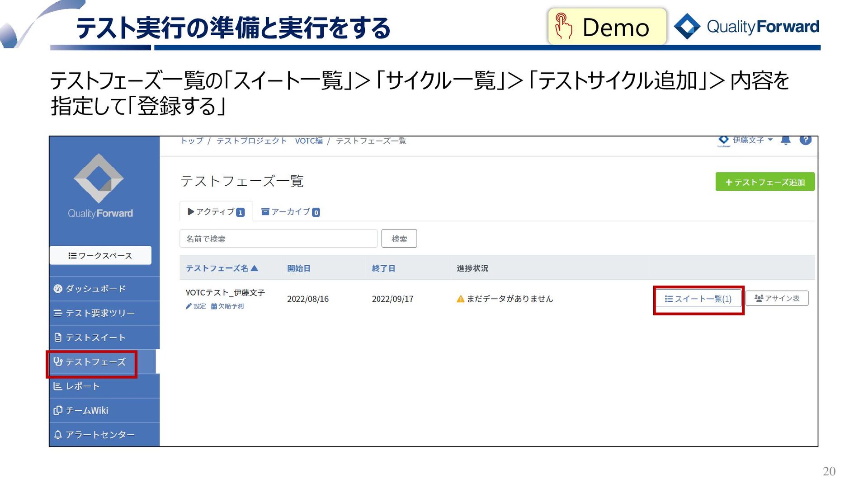
Task: Expand the 伊藤文子 user dropdown
Action: click(x=752, y=140)
